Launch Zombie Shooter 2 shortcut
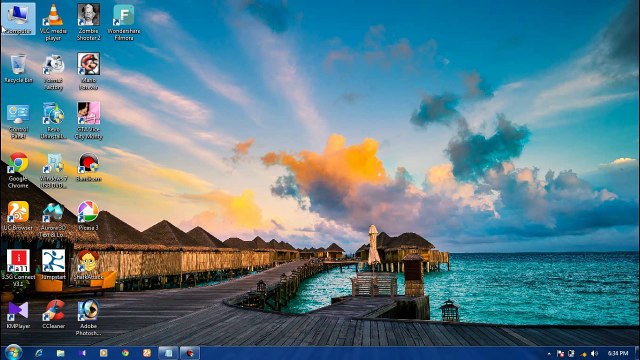This screenshot has height=360, width=640. [x=89, y=22]
